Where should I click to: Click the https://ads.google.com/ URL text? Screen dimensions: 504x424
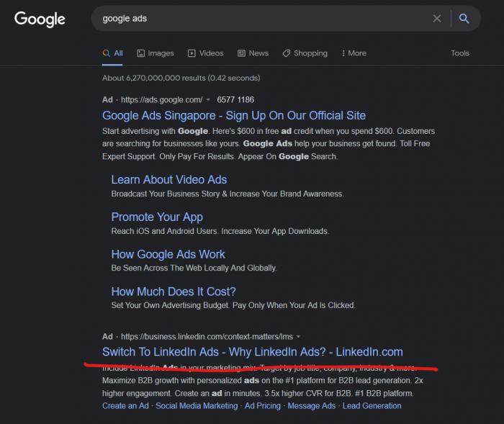point(162,100)
